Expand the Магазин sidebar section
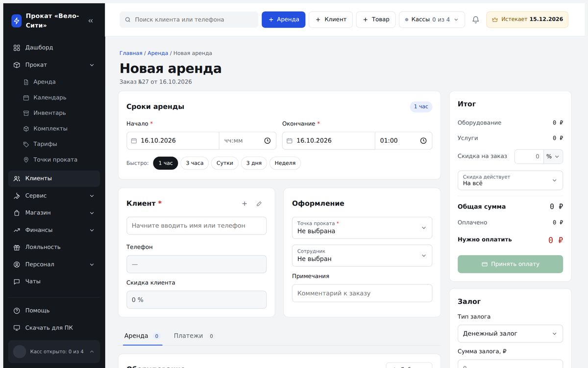This screenshot has height=368, width=588. (x=54, y=213)
